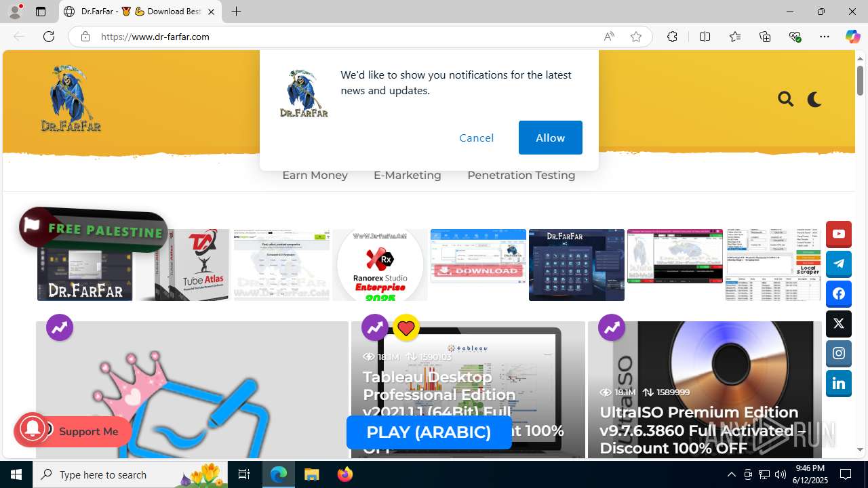Open the volume control in tray
Image resolution: width=868 pixels, height=488 pixels.
(781, 474)
